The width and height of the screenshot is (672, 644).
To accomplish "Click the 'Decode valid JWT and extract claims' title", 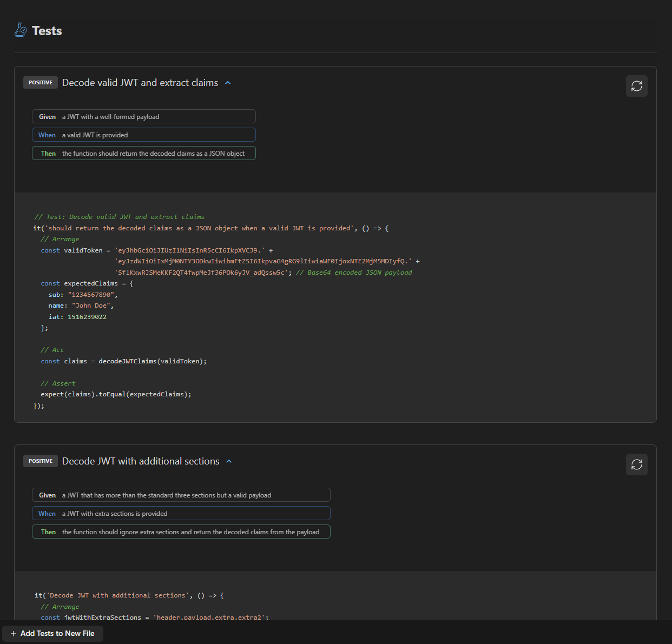I will pyautogui.click(x=140, y=83).
